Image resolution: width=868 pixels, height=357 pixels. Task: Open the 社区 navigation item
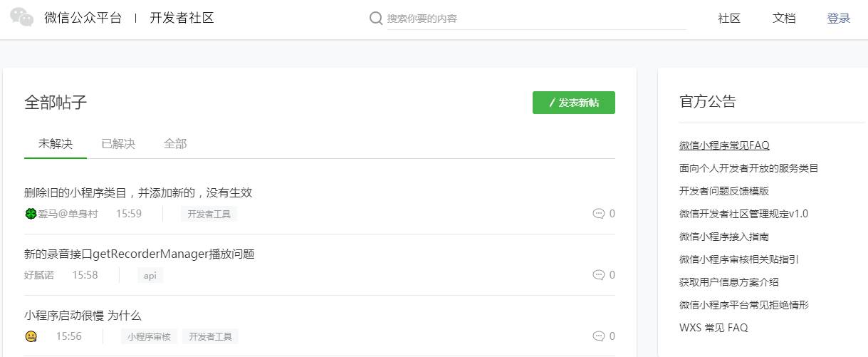tap(729, 19)
